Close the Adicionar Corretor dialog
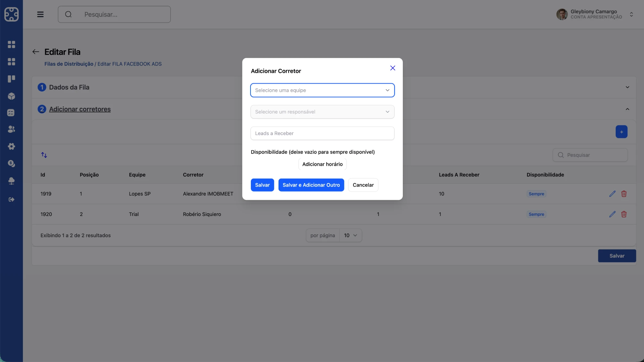This screenshot has width=644, height=362. pos(393,68)
